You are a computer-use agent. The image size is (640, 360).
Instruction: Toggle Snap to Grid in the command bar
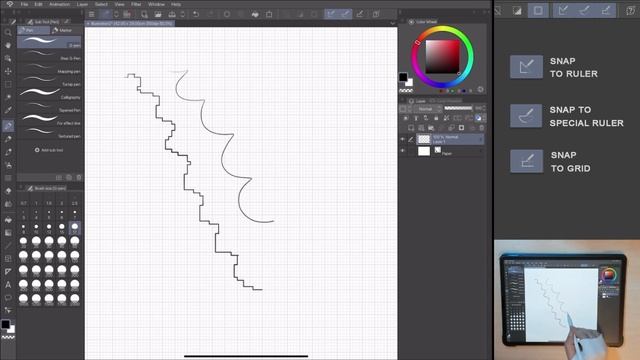[360, 14]
